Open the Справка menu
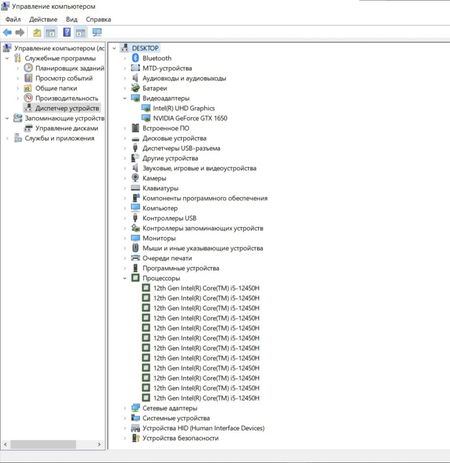The width and height of the screenshot is (450, 463). pyautogui.click(x=98, y=19)
